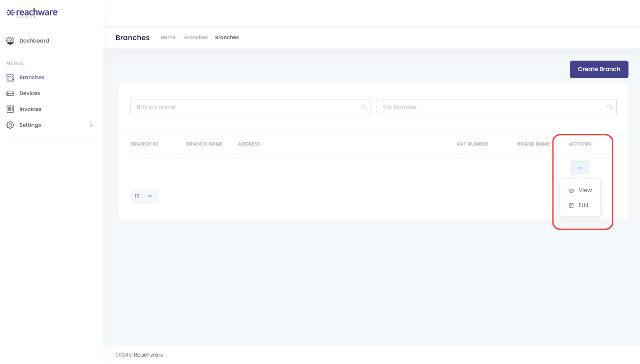Click the Branch name search magnifier icon
This screenshot has width=640, height=364.
click(x=364, y=107)
